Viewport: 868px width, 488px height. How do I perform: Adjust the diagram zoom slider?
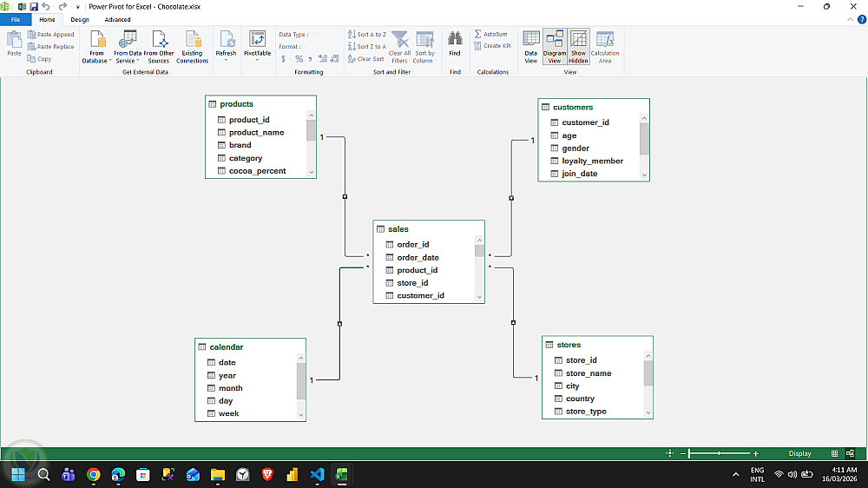(x=719, y=453)
